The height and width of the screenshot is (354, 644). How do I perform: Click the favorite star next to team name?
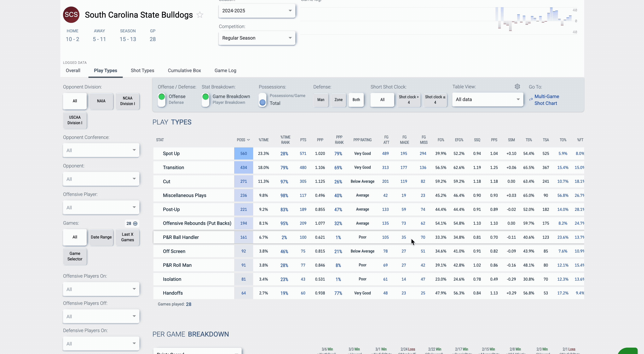pos(200,15)
